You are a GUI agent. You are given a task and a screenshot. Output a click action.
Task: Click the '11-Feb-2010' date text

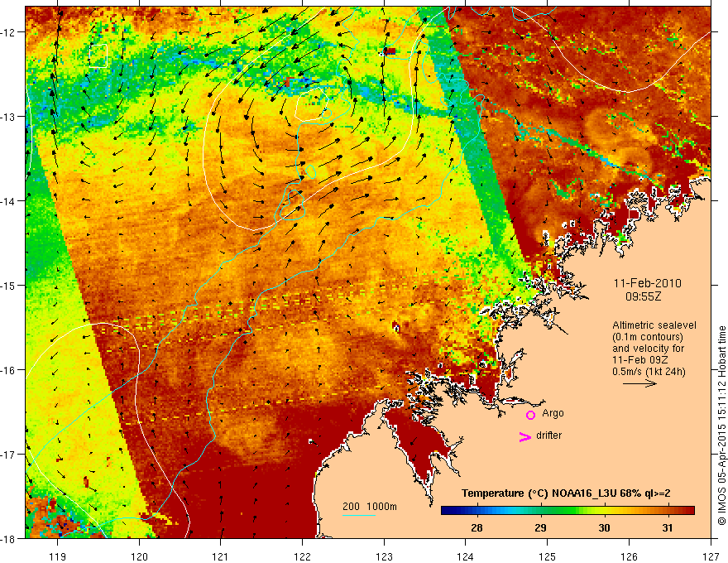click(647, 283)
